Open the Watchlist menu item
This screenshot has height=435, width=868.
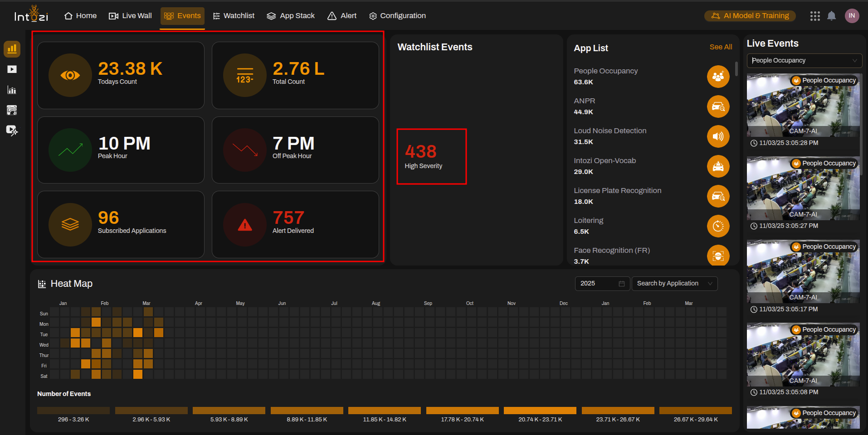(x=234, y=16)
